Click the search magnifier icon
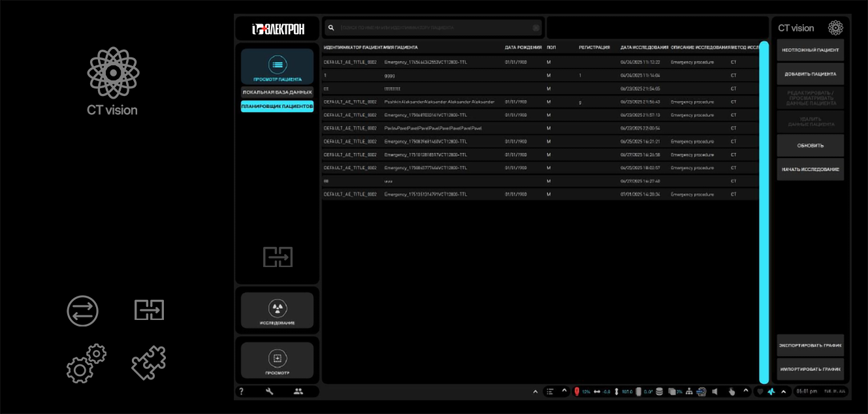 [331, 27]
